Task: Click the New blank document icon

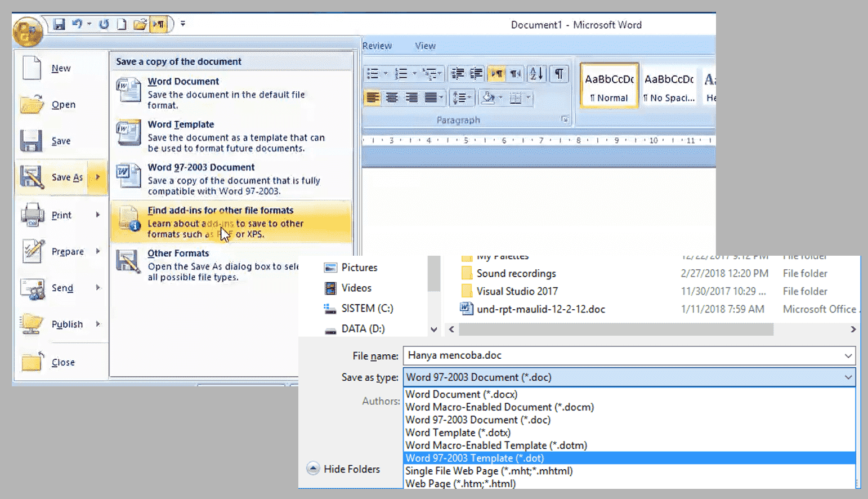Action: [122, 24]
